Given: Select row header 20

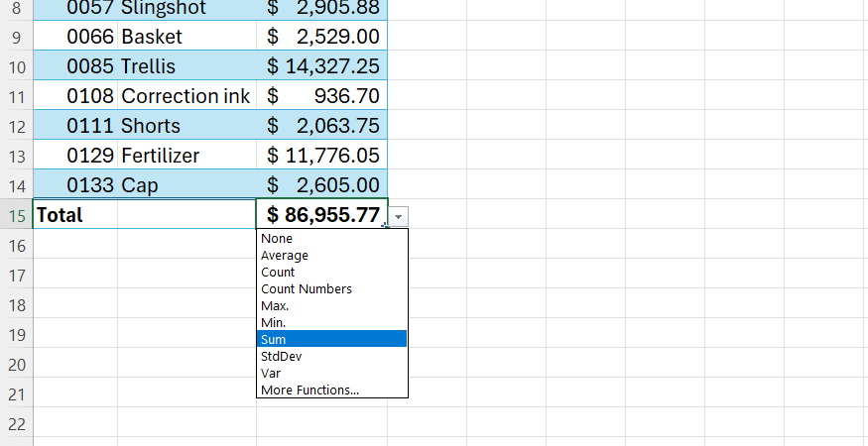Looking at the screenshot, I should [x=17, y=364].
